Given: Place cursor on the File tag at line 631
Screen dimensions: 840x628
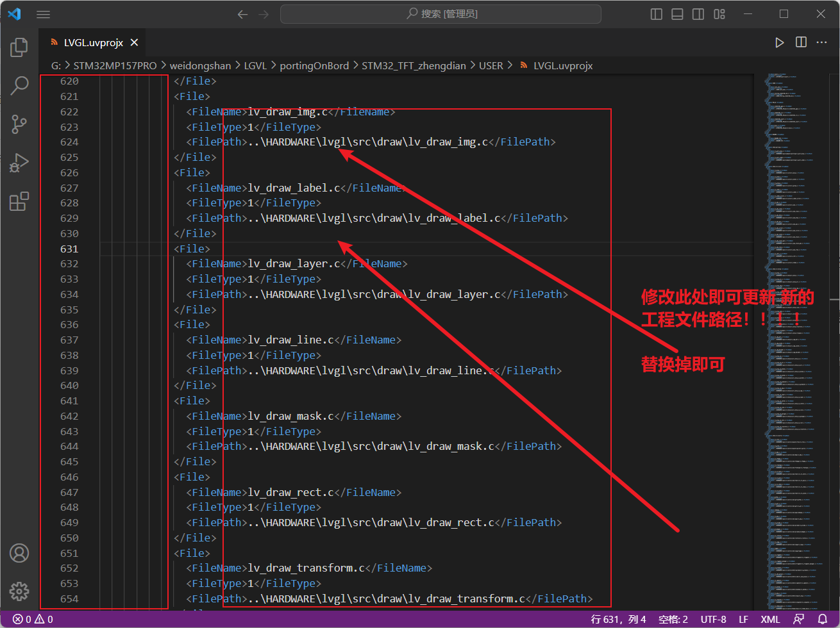Looking at the screenshot, I should [192, 249].
